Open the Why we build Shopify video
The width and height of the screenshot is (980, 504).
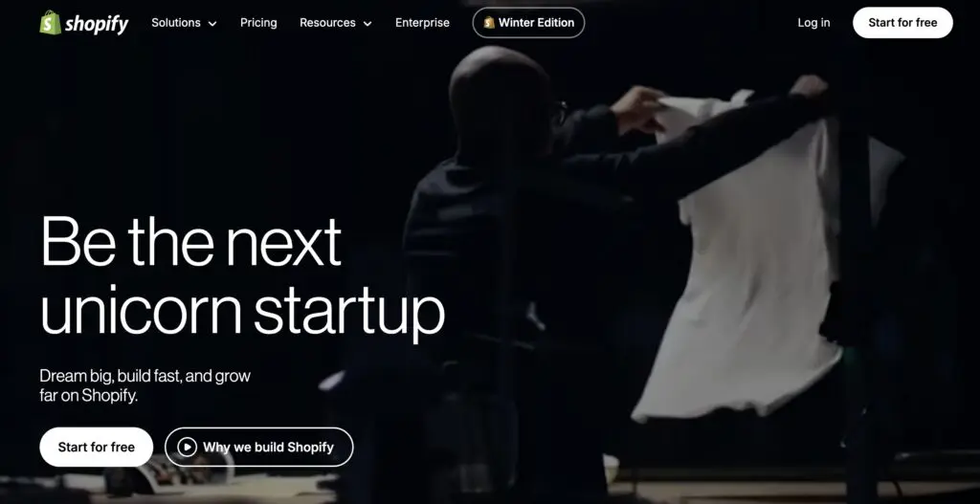(x=258, y=448)
